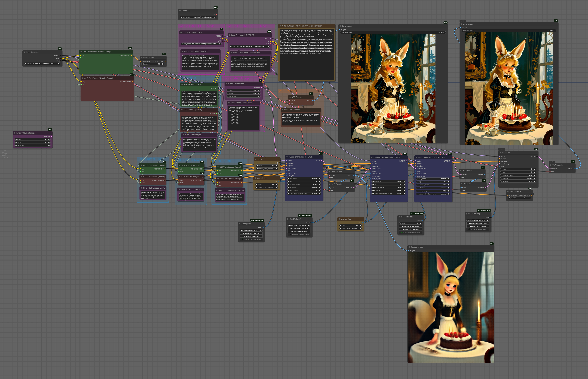Screen dimensions: 588x379
Task: Collapse the FluxGuidance #71 node dot
Action: (x=141, y=58)
